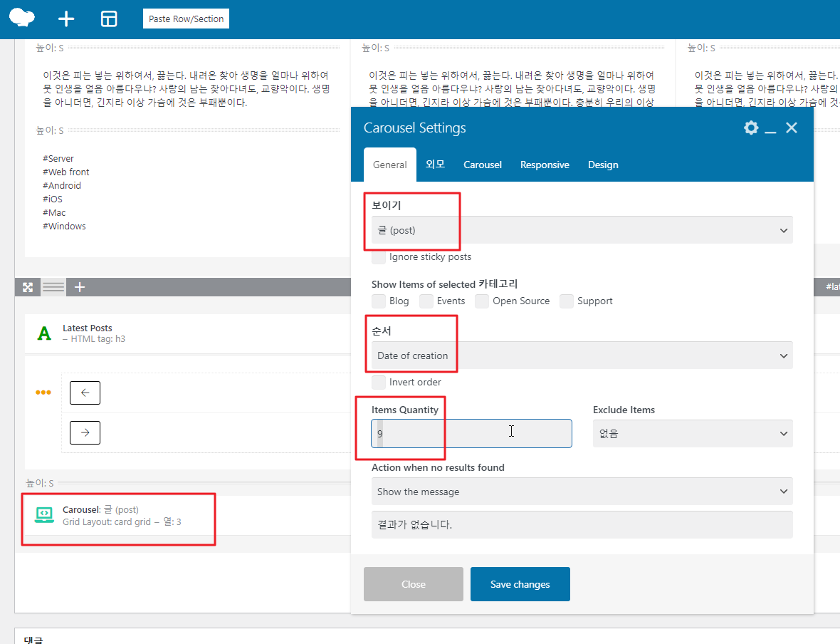
Task: Click the orange three dots icon
Action: (43, 392)
